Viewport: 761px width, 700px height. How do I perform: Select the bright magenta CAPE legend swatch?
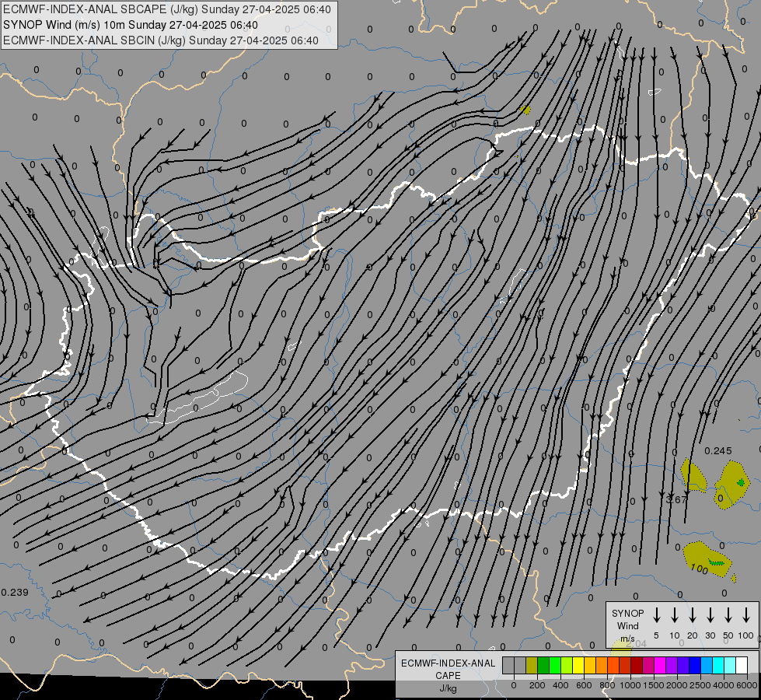coord(660,665)
